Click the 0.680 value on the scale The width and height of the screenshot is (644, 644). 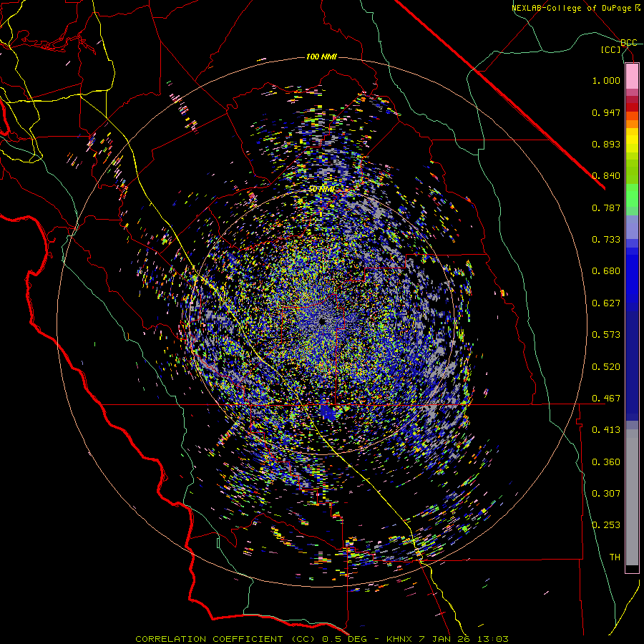coord(606,271)
